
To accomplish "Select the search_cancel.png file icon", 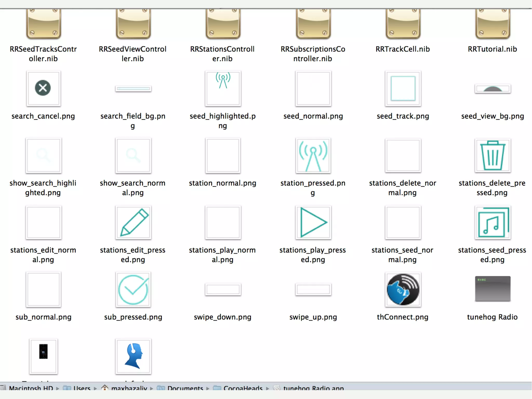I will click(x=43, y=89).
